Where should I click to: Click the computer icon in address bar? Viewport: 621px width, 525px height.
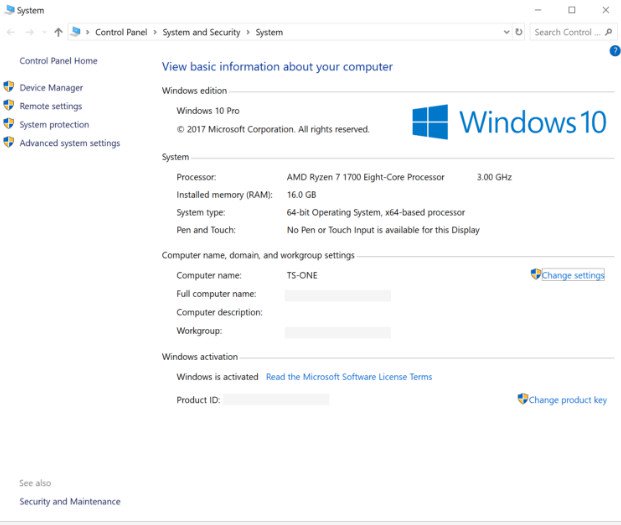[76, 32]
